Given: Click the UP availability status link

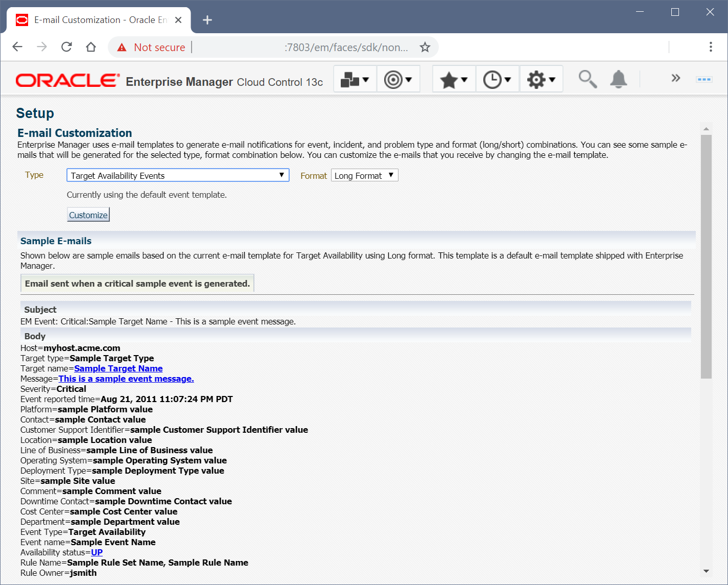Looking at the screenshot, I should (97, 552).
